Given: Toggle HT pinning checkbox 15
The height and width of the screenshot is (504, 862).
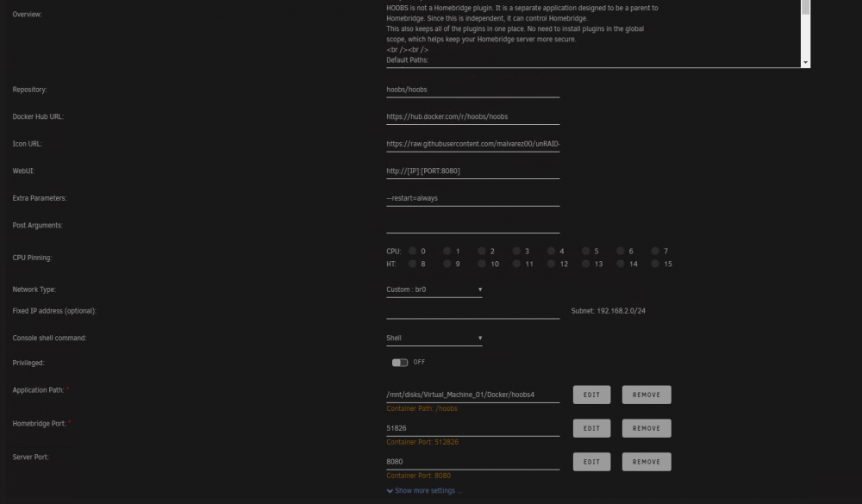Looking at the screenshot, I should point(655,264).
